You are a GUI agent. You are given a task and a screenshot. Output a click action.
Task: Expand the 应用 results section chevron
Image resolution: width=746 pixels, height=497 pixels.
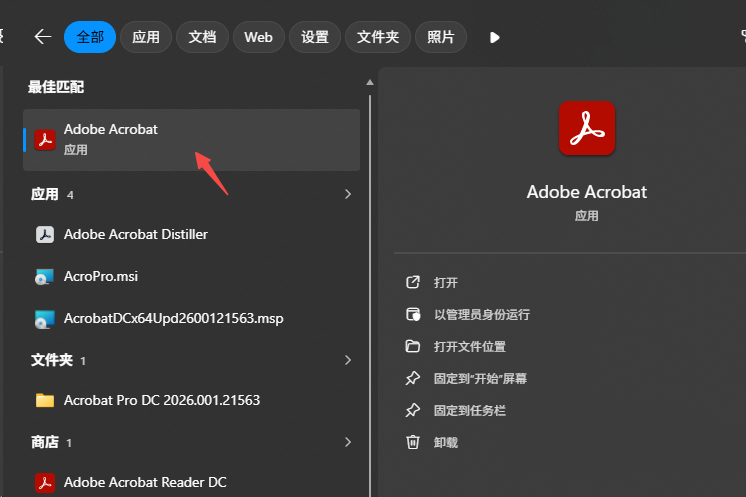tap(348, 194)
